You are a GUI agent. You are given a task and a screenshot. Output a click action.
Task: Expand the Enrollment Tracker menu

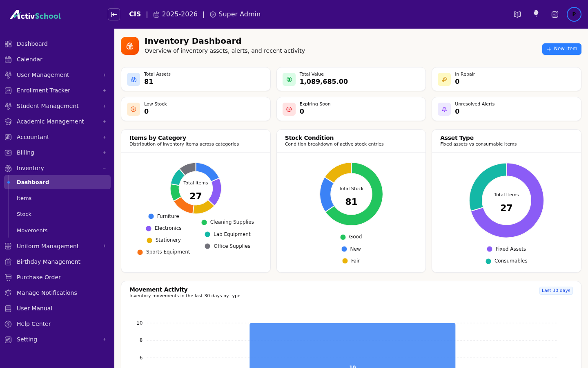104,90
